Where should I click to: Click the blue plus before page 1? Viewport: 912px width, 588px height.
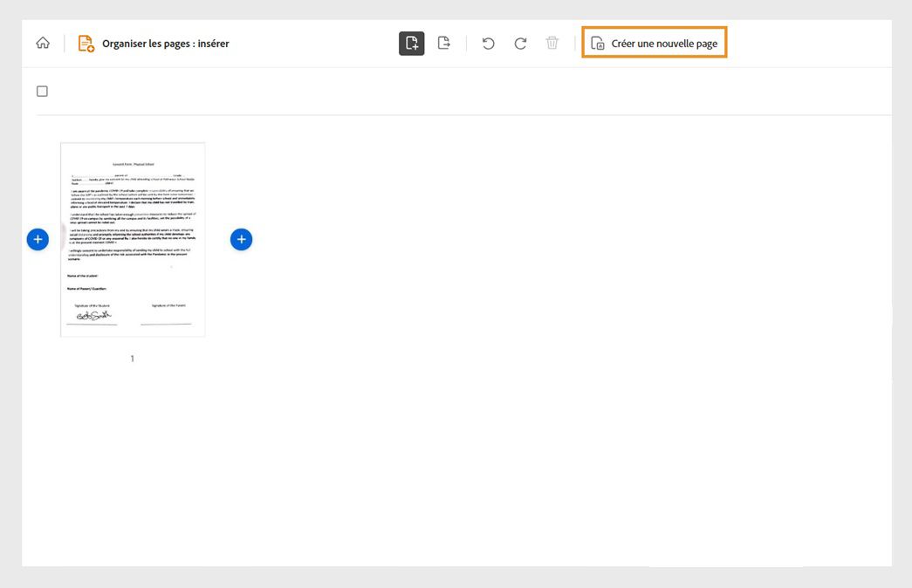[38, 238]
